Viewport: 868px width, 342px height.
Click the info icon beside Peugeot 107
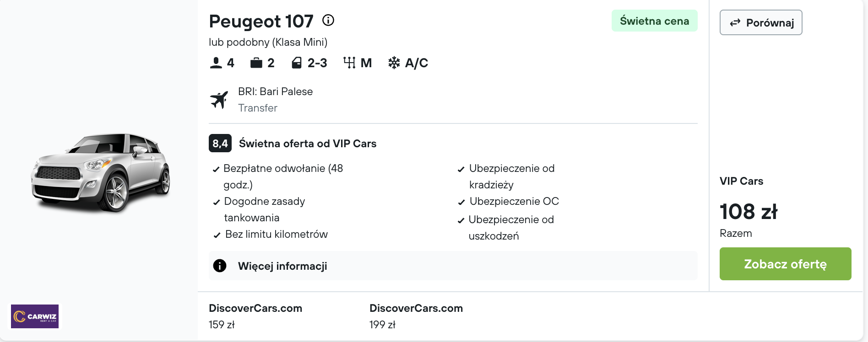(x=328, y=20)
